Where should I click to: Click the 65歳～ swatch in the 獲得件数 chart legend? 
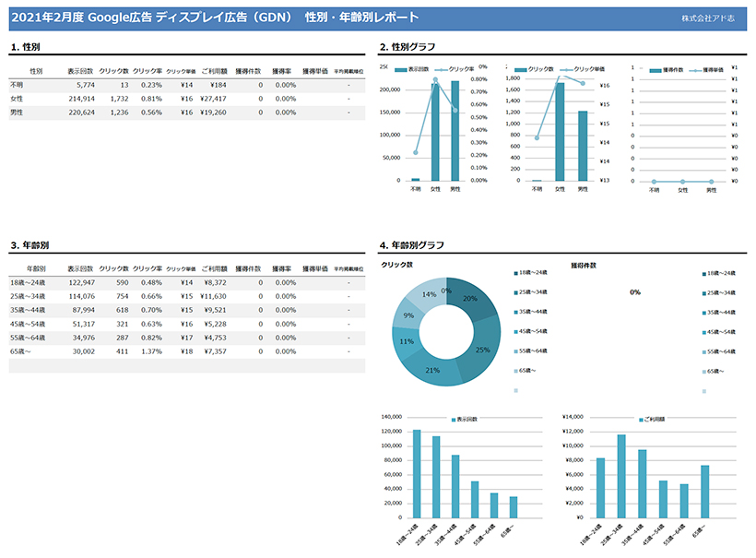pyautogui.click(x=703, y=371)
